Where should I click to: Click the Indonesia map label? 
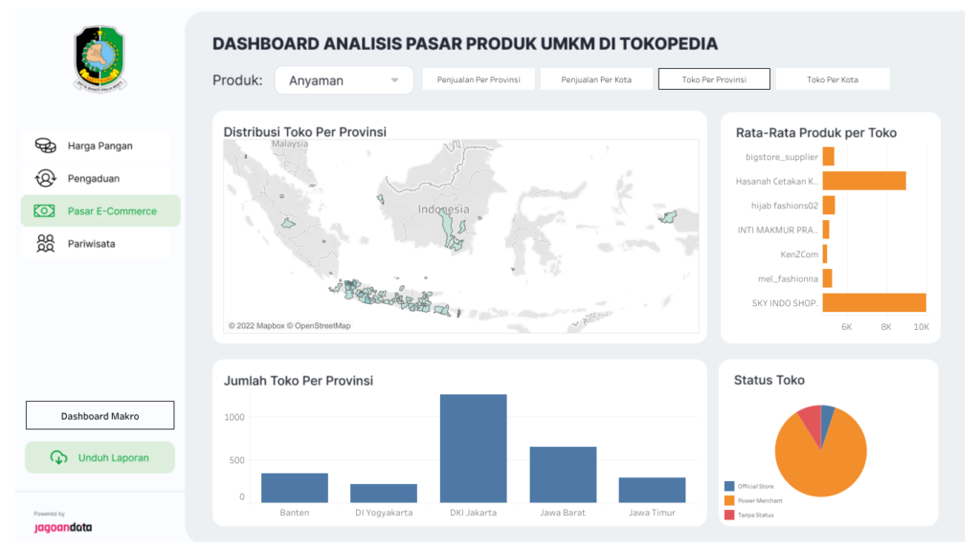pos(443,209)
